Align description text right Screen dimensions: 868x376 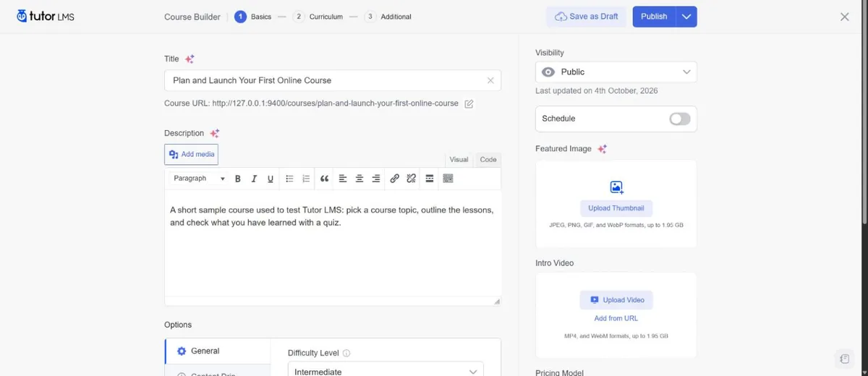pyautogui.click(x=376, y=179)
